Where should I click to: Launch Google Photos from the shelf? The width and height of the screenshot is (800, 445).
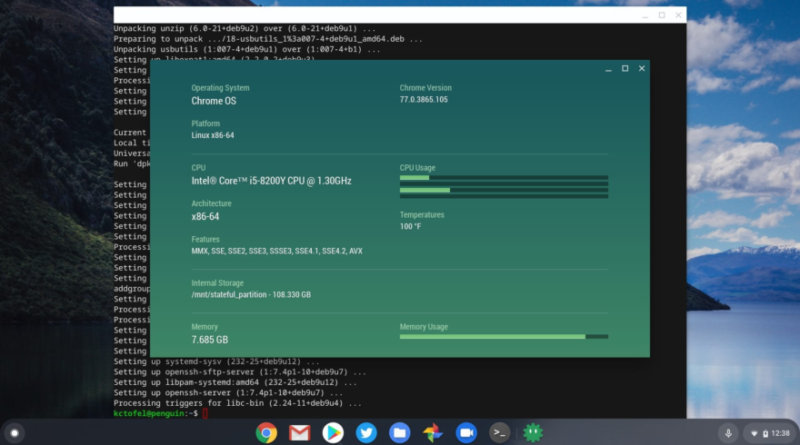point(433,433)
